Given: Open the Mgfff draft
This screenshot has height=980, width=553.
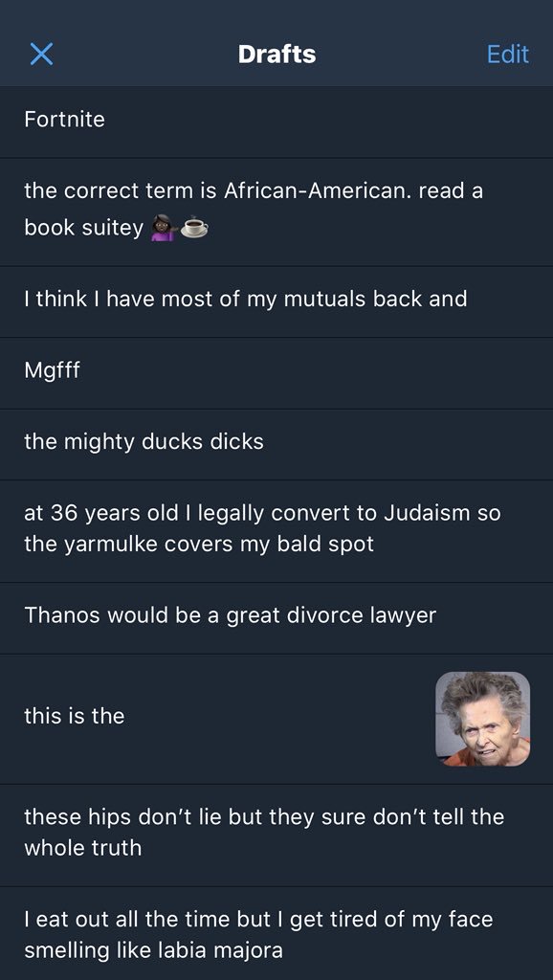Looking at the screenshot, I should [x=276, y=374].
